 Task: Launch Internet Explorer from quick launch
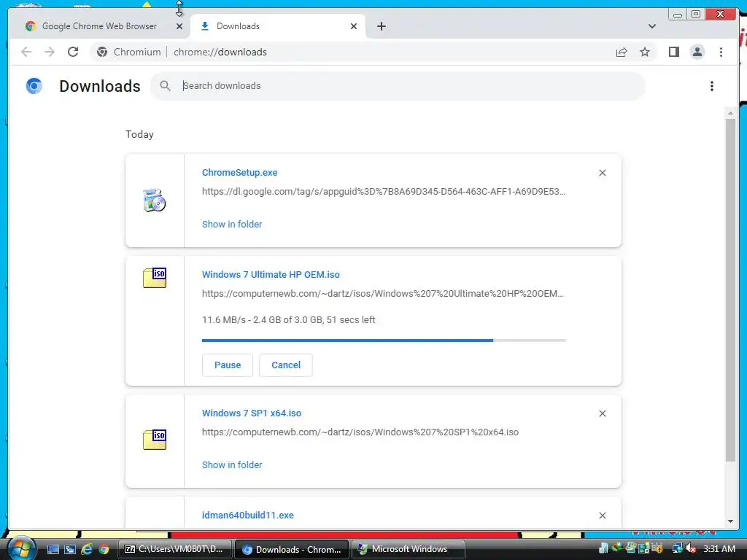[x=88, y=549]
